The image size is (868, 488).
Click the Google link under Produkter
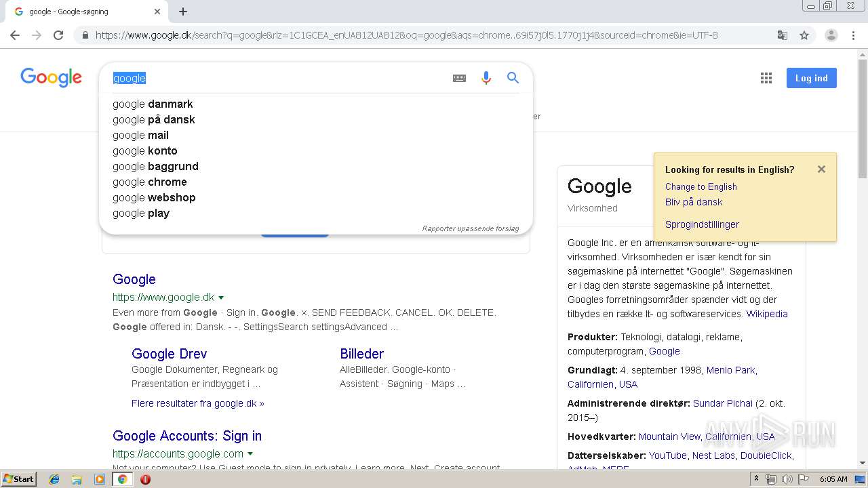click(x=665, y=351)
